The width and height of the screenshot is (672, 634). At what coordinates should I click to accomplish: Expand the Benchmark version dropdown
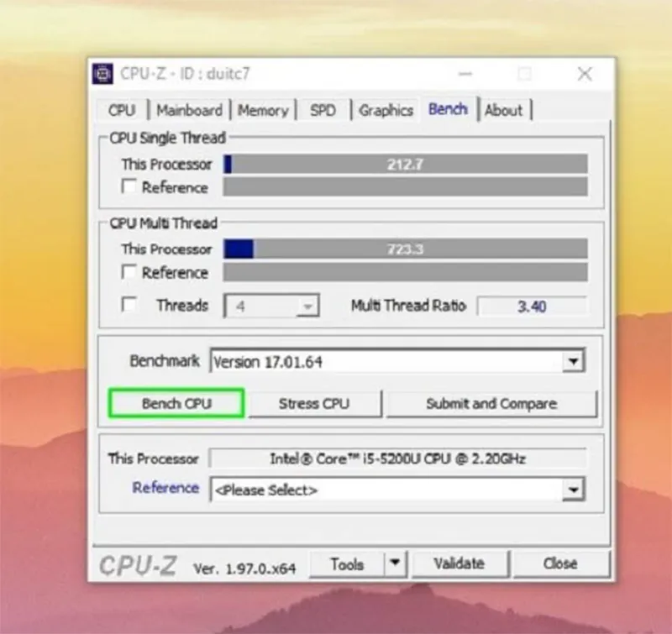click(x=574, y=362)
